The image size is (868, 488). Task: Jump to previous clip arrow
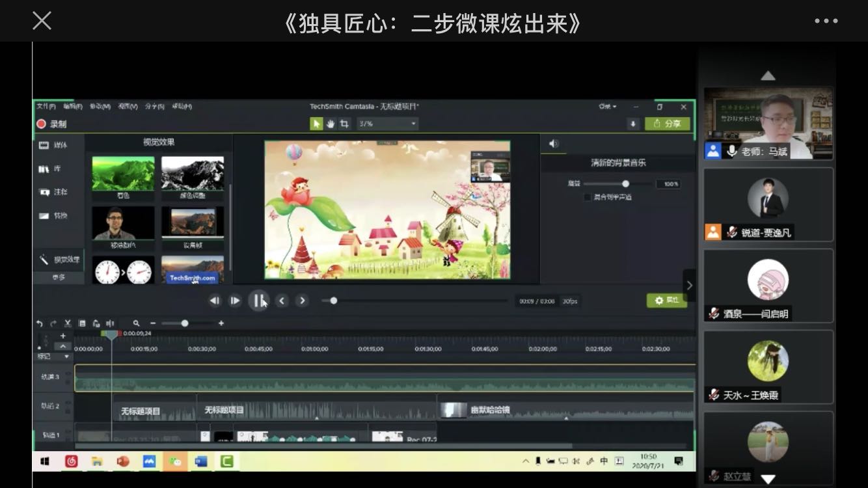point(282,301)
